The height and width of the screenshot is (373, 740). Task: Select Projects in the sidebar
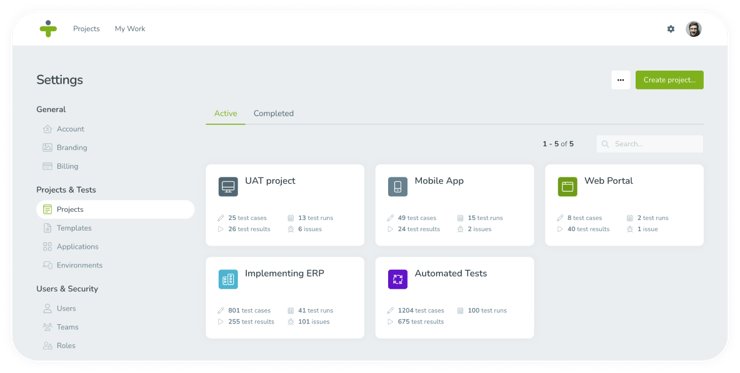(115, 209)
